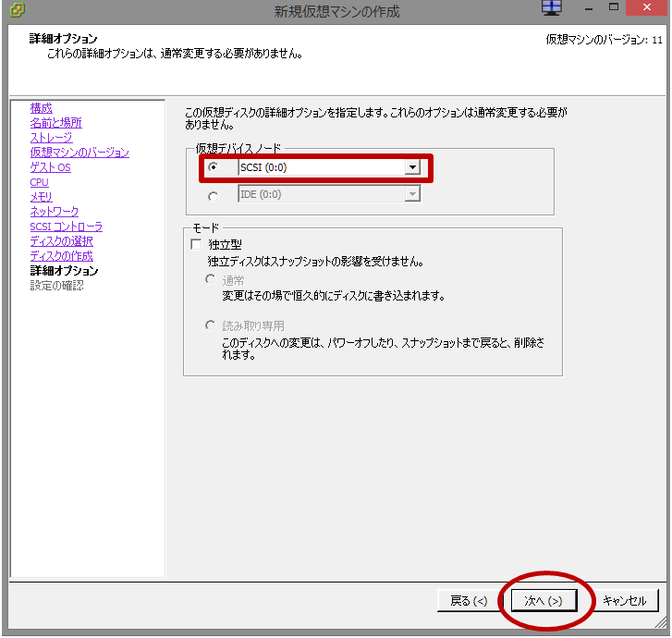The height and width of the screenshot is (638, 672).
Task: Close the 新規仮想マシンの作成 window
Action: [647, 7]
